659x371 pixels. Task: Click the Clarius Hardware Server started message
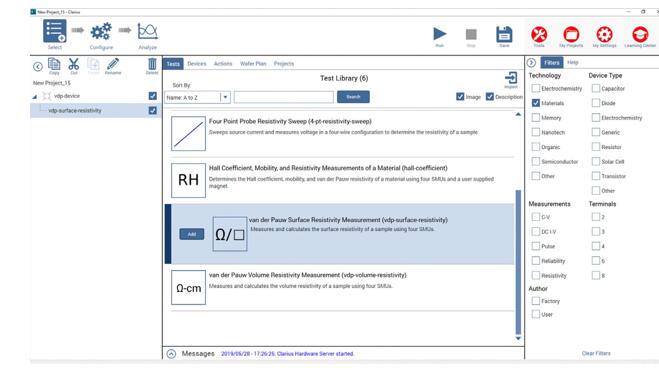pos(287,354)
